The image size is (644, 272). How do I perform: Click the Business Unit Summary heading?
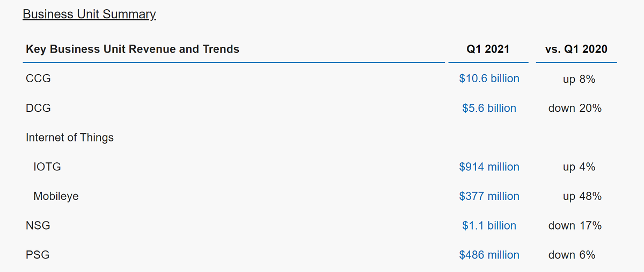coord(89,14)
